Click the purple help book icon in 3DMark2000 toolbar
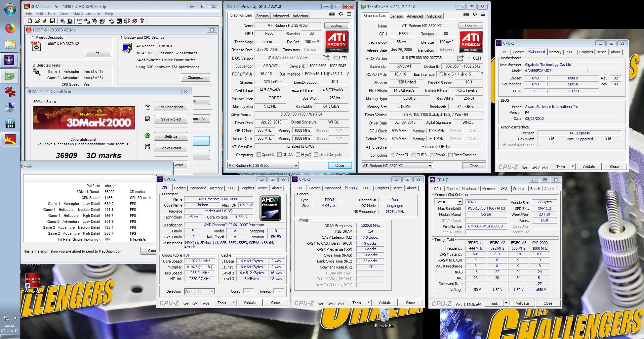Viewport: 644px width, 339px height. click(135, 21)
